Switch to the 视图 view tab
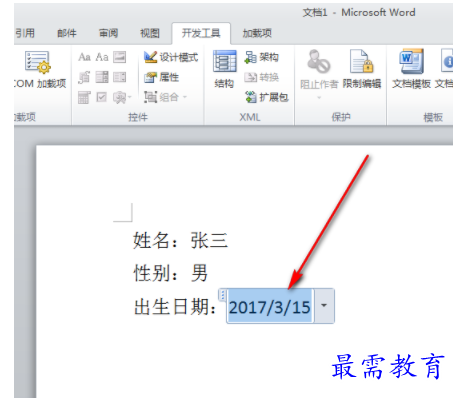This screenshot has height=398, width=453. [150, 33]
